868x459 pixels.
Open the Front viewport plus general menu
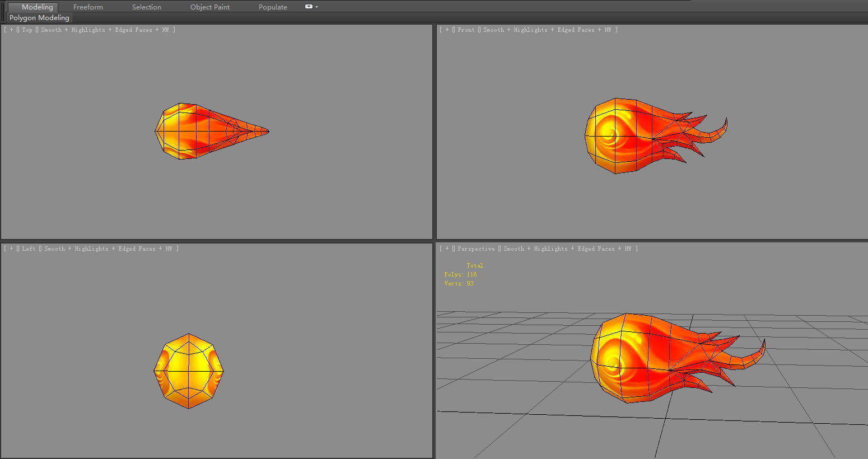(x=447, y=30)
